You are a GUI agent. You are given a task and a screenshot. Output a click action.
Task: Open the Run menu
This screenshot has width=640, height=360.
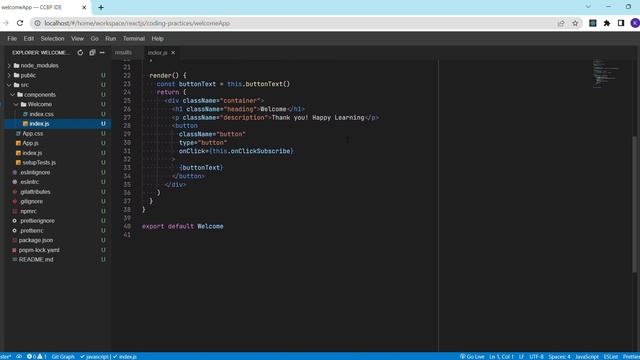111,38
